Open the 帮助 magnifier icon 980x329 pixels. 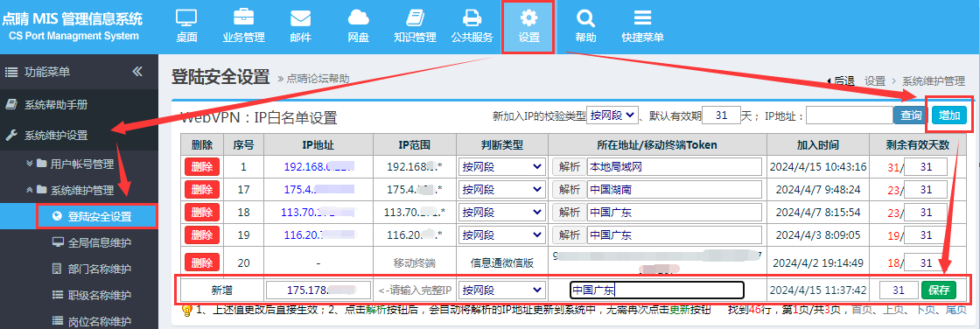click(585, 17)
